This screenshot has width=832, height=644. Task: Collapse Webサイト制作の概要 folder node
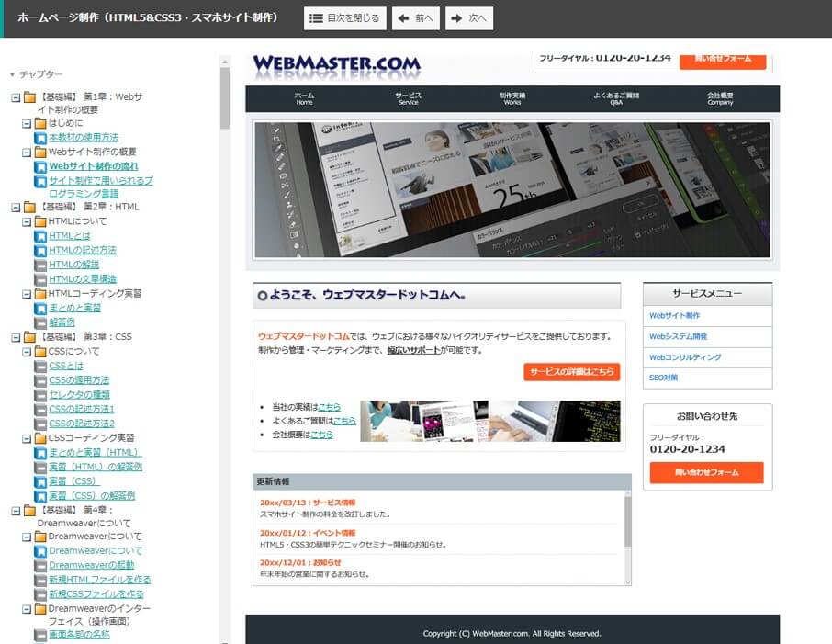[x=27, y=153]
